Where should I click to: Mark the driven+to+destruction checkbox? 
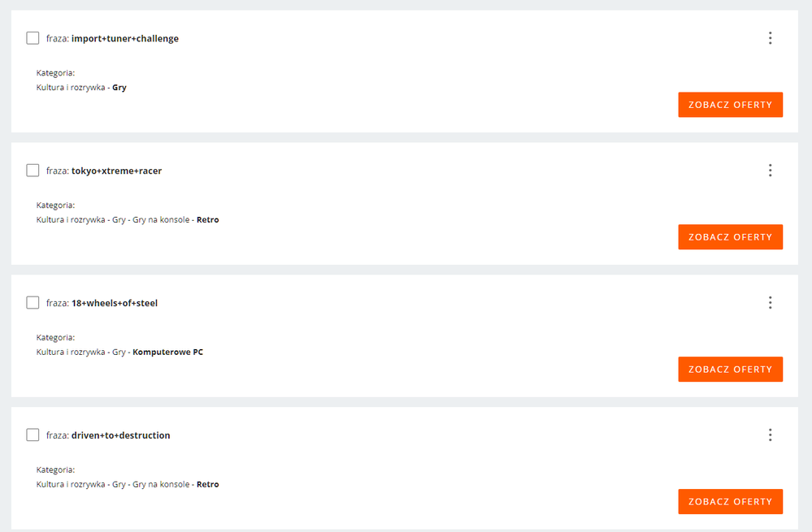[x=33, y=435]
